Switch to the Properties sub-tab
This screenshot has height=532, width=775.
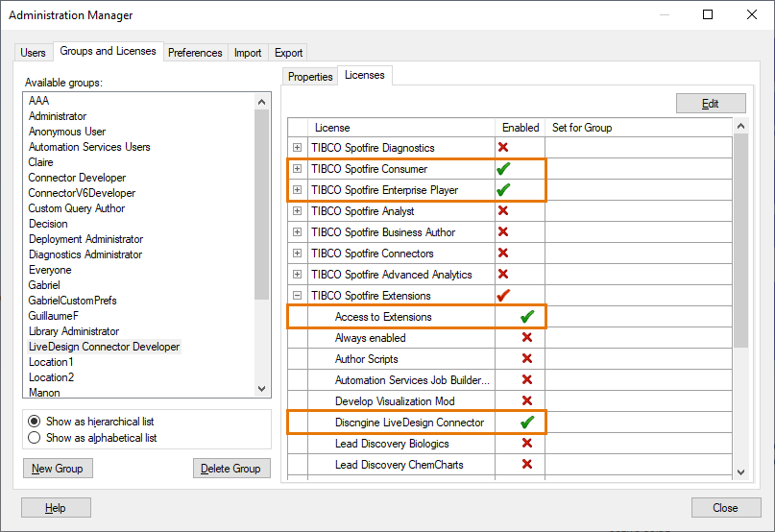(310, 77)
